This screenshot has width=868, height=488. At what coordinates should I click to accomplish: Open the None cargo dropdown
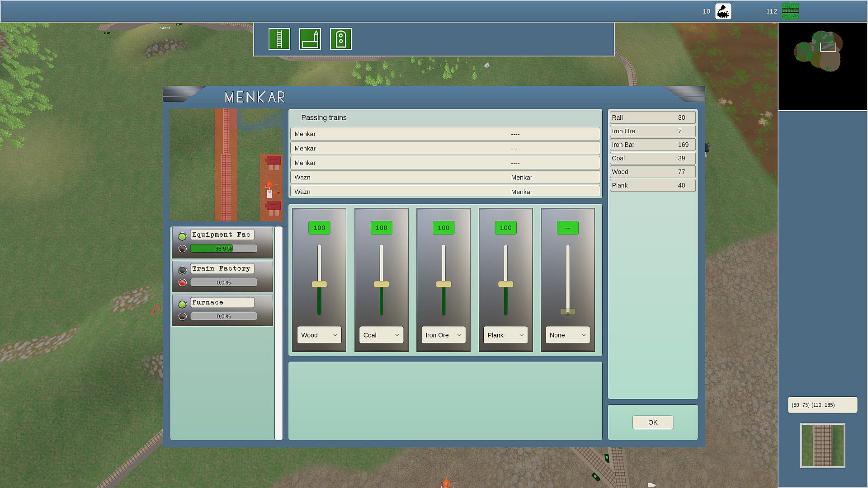click(x=567, y=335)
